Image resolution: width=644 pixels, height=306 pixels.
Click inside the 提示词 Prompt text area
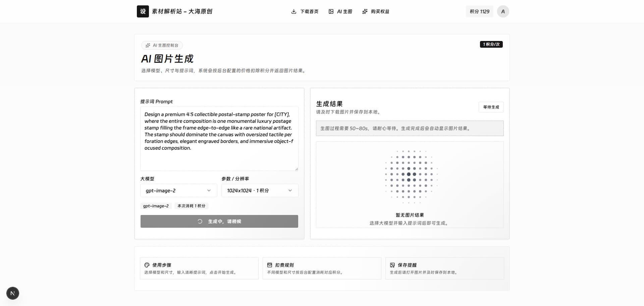click(x=219, y=139)
